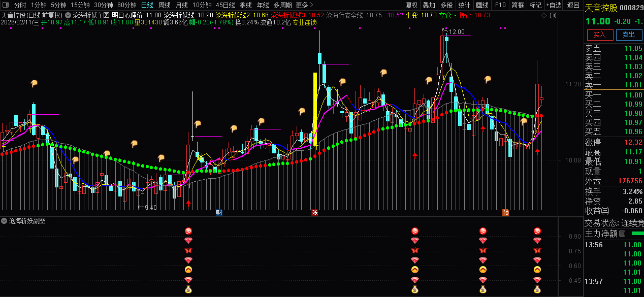Click the 预 marker on the timeline
The width and height of the screenshot is (644, 297).
[x=505, y=212]
